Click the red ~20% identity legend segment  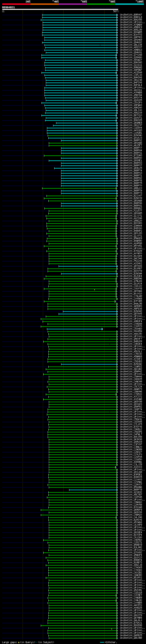pos(16,4)
